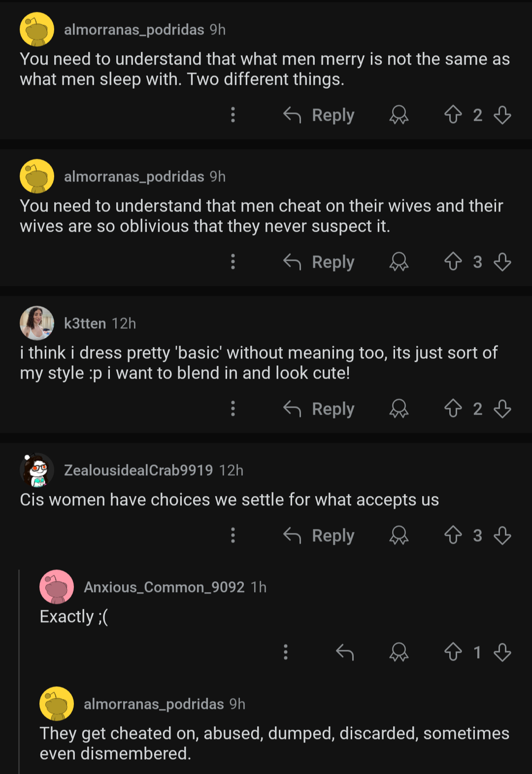Upvote the 'men merry' comment
This screenshot has width=532, height=774.
pos(453,115)
